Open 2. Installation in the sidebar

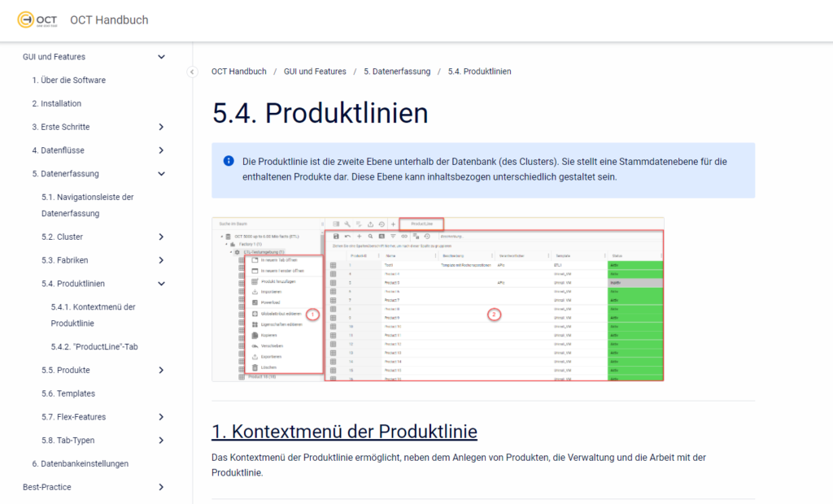pos(56,104)
